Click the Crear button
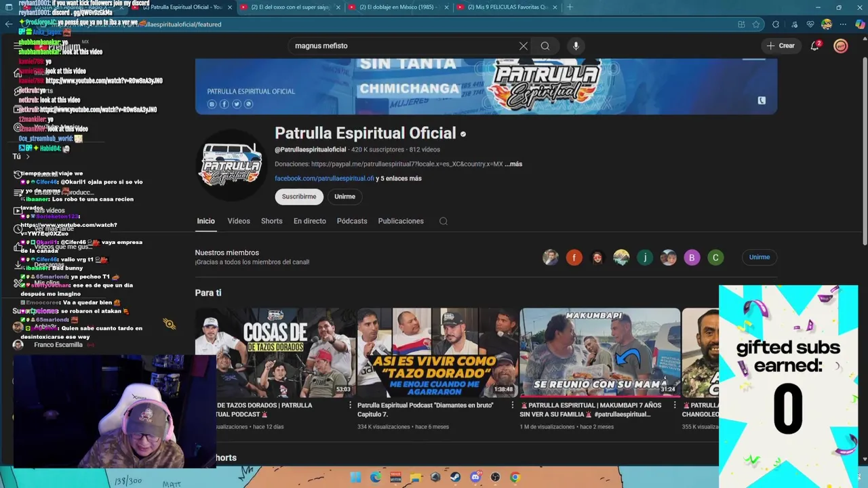The image size is (868, 488). coord(780,46)
